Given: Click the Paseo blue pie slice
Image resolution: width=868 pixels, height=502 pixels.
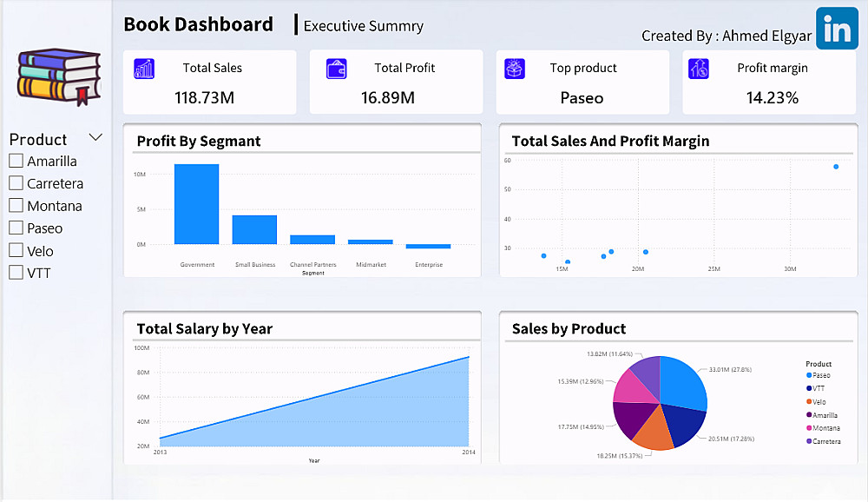Looking at the screenshot, I should pos(683,382).
